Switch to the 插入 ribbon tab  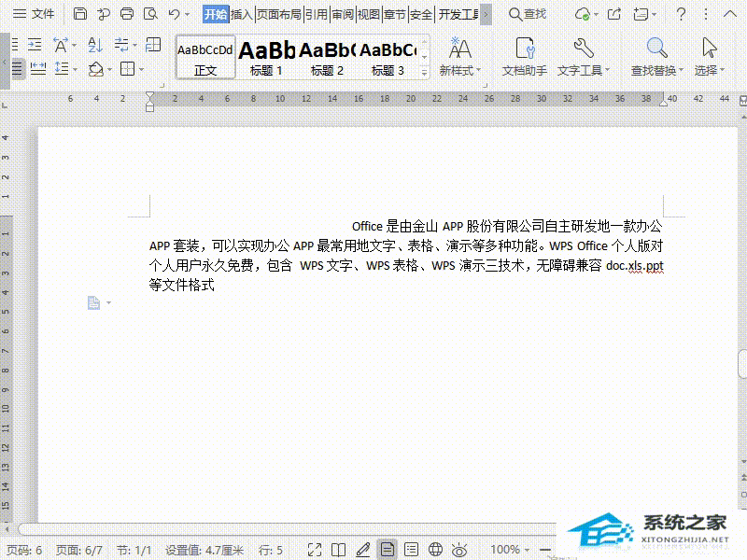(242, 14)
